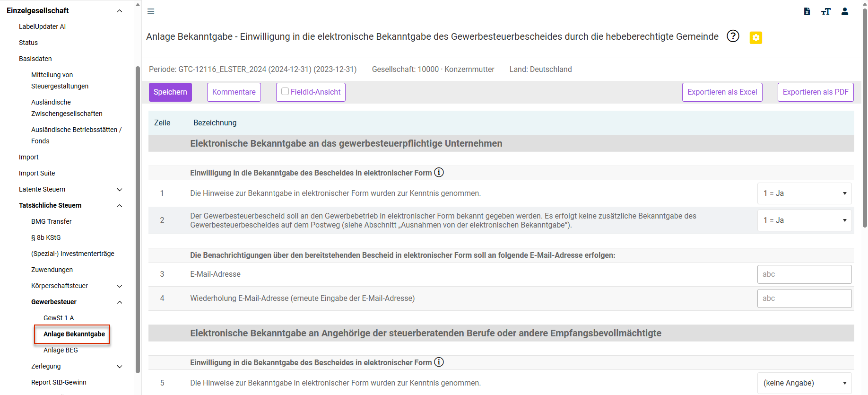Open the yellow settings gear icon
This screenshot has height=395, width=868.
pos(756,37)
